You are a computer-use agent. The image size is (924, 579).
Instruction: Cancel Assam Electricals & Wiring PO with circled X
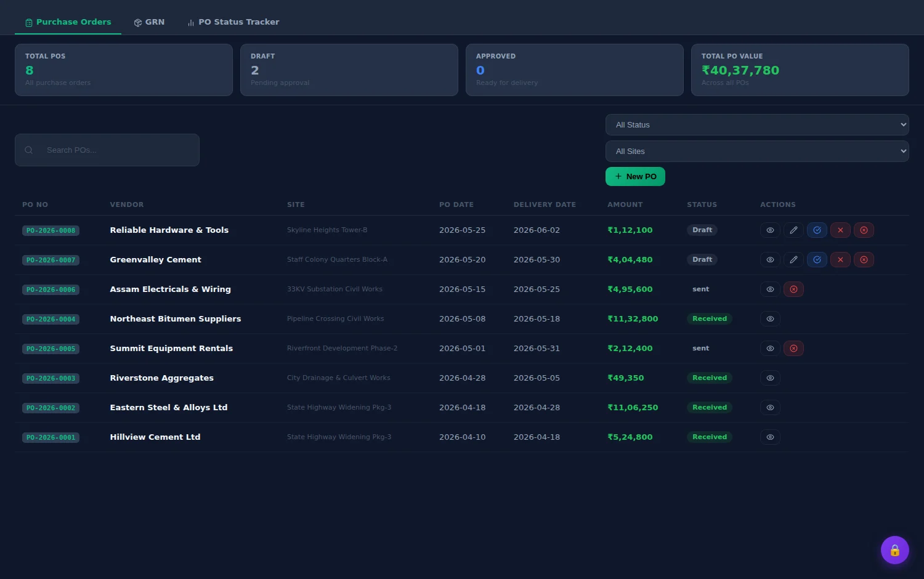pos(793,289)
